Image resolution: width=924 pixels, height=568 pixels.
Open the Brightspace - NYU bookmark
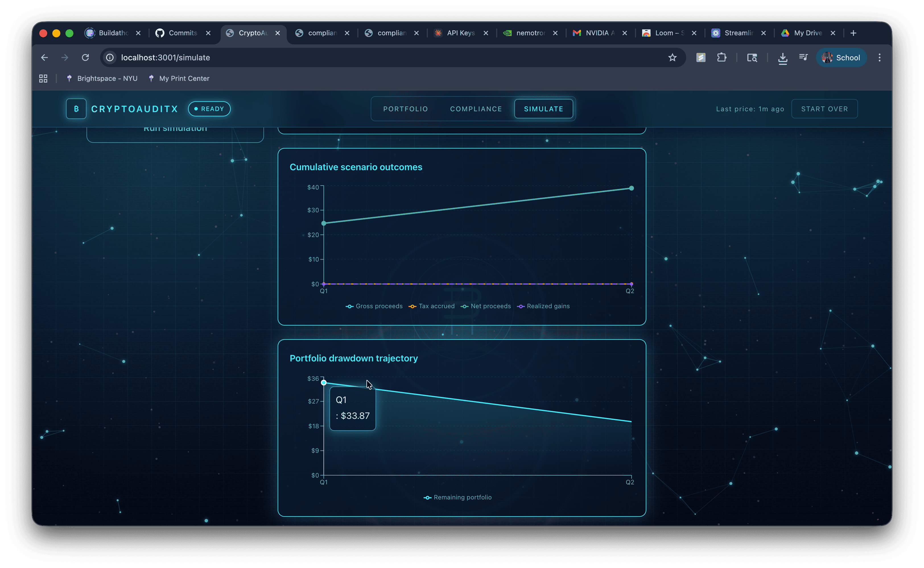coord(102,79)
